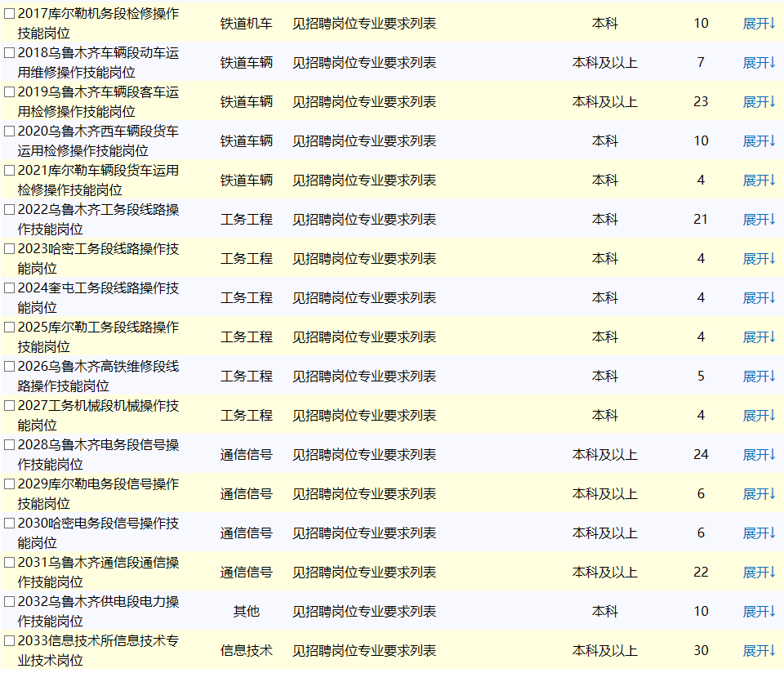This screenshot has width=784, height=673.
Task: Expand the 2028乌鲁木齐电务段 row
Action: (759, 454)
